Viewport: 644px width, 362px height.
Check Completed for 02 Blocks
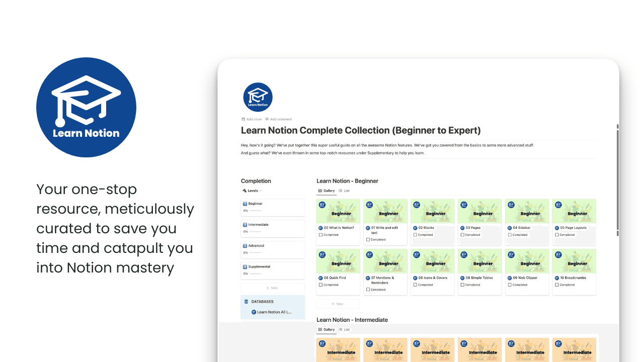coord(415,235)
